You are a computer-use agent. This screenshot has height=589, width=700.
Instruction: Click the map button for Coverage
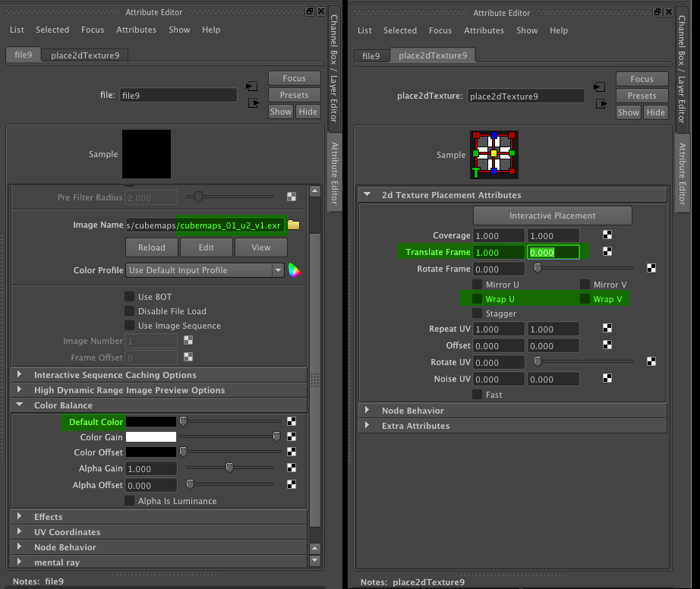coord(607,235)
